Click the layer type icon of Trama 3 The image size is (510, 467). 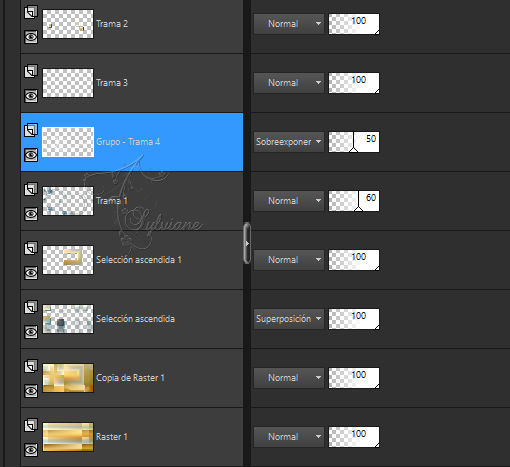[x=31, y=71]
